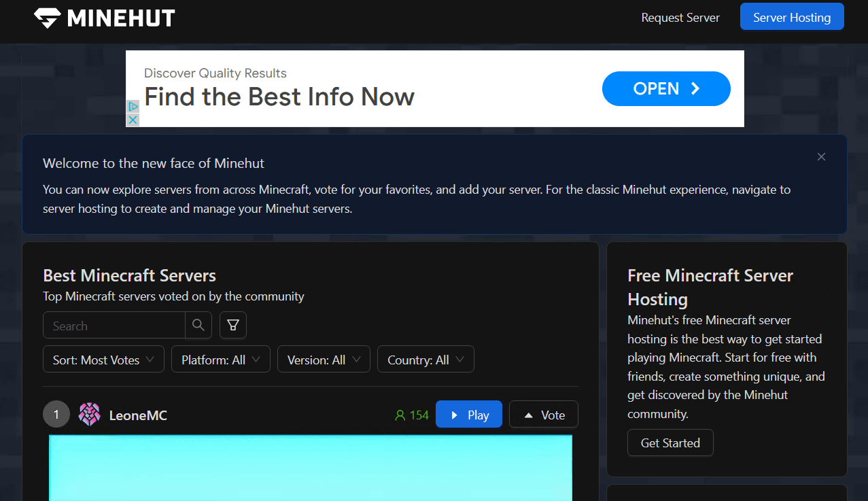Click the upvote arrow on the Vote button
This screenshot has height=501, width=868.
530,414
